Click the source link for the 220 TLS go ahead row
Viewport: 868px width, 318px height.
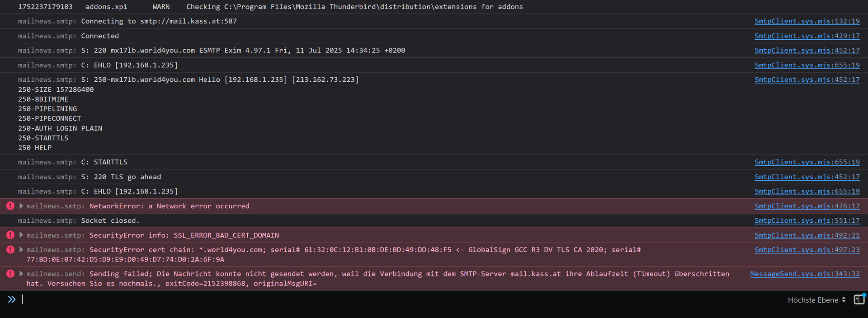[807, 177]
